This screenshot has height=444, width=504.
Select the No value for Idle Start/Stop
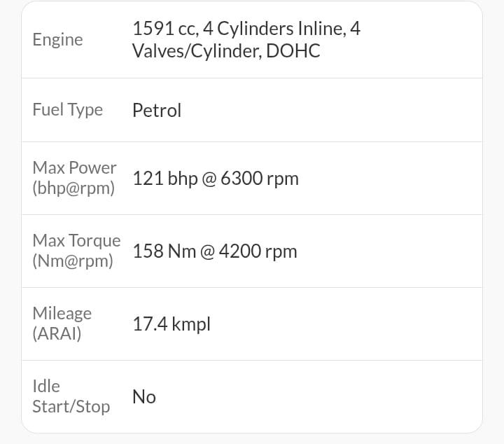(144, 397)
